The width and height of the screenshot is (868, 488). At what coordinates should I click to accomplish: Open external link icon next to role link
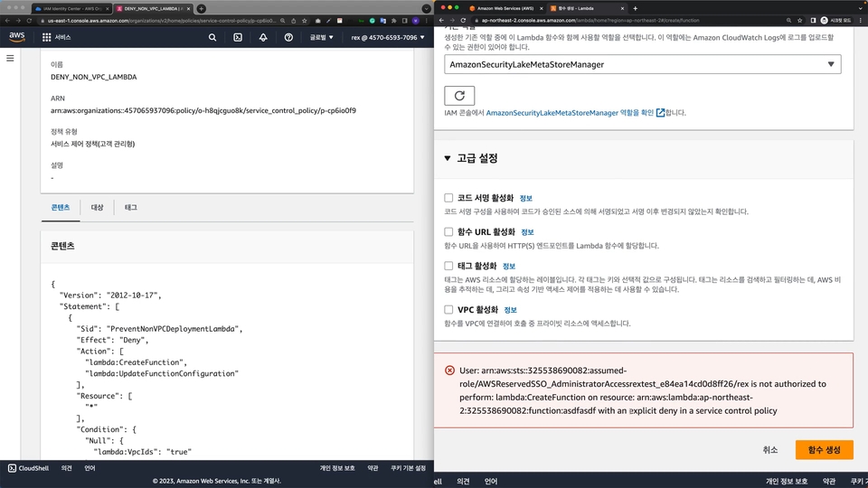pos(660,112)
